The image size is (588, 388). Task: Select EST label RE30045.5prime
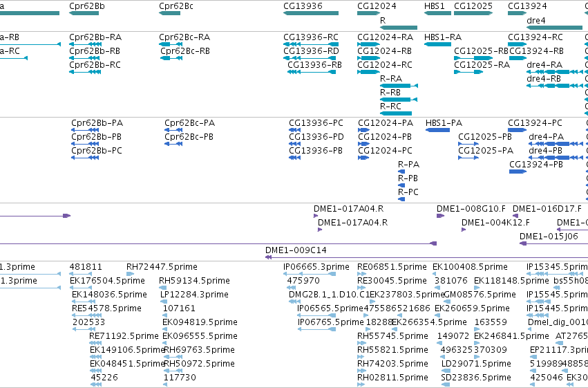pyautogui.click(x=392, y=281)
